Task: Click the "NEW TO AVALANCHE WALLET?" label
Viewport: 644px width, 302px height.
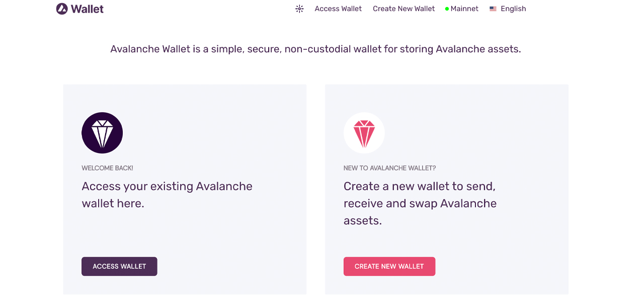Action: [389, 168]
